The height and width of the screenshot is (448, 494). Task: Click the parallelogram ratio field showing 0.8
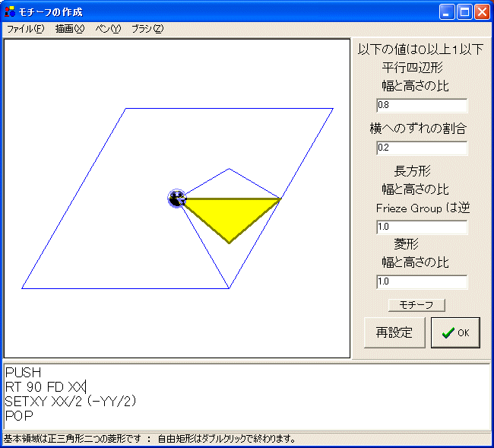(x=422, y=105)
